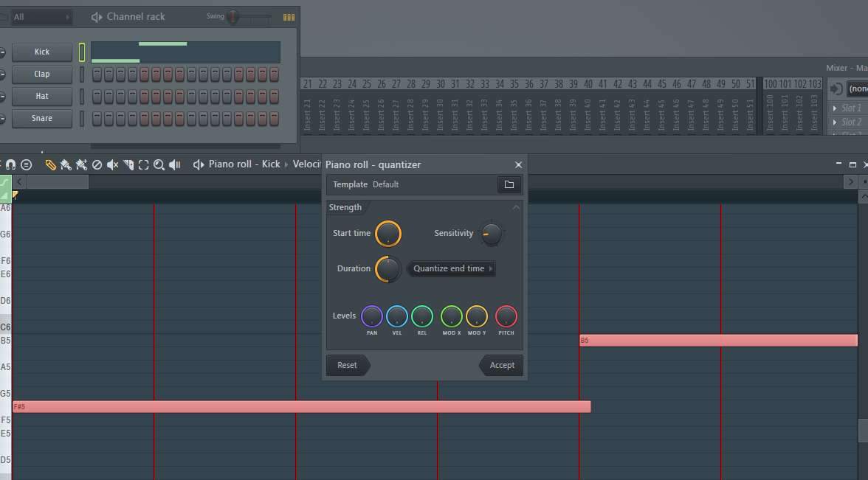Click the magnet snap icon
The width and height of the screenshot is (868, 480).
pyautogui.click(x=11, y=164)
